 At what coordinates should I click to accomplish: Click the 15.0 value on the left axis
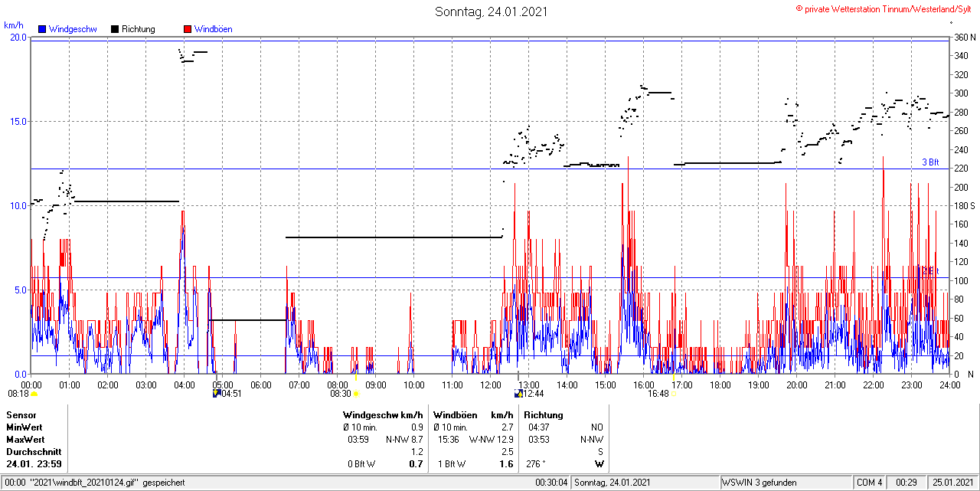[x=18, y=121]
